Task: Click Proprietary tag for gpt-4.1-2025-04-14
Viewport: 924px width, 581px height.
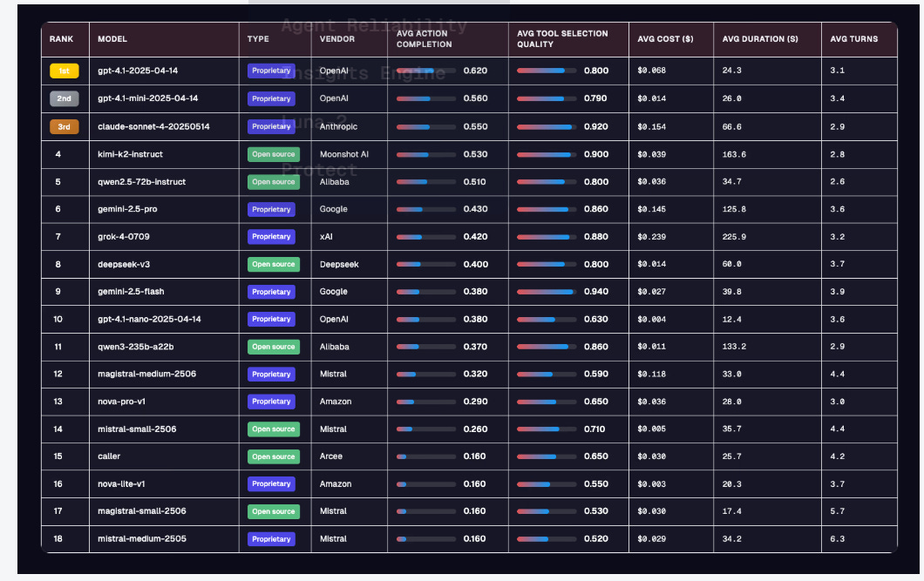Action: (x=271, y=71)
